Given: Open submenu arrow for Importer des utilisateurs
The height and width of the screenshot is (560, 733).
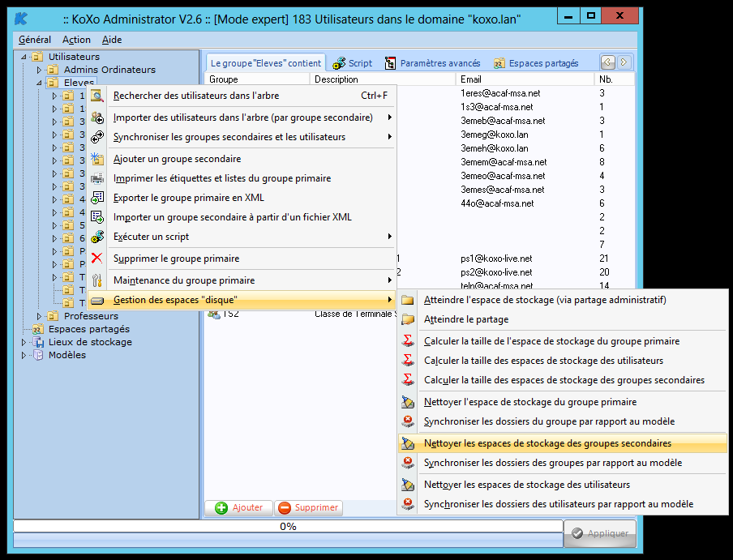Looking at the screenshot, I should [x=389, y=118].
